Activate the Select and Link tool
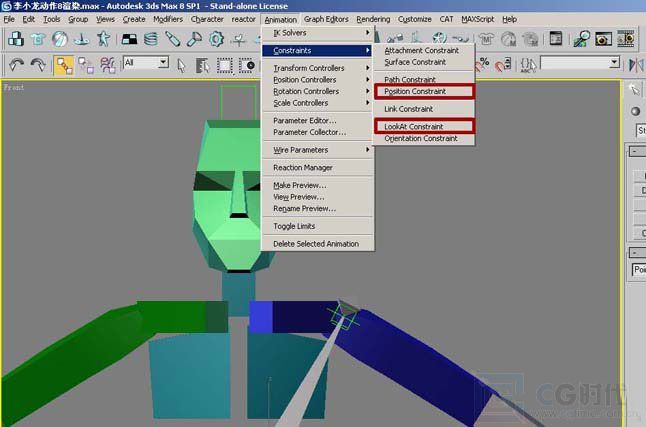 65,64
